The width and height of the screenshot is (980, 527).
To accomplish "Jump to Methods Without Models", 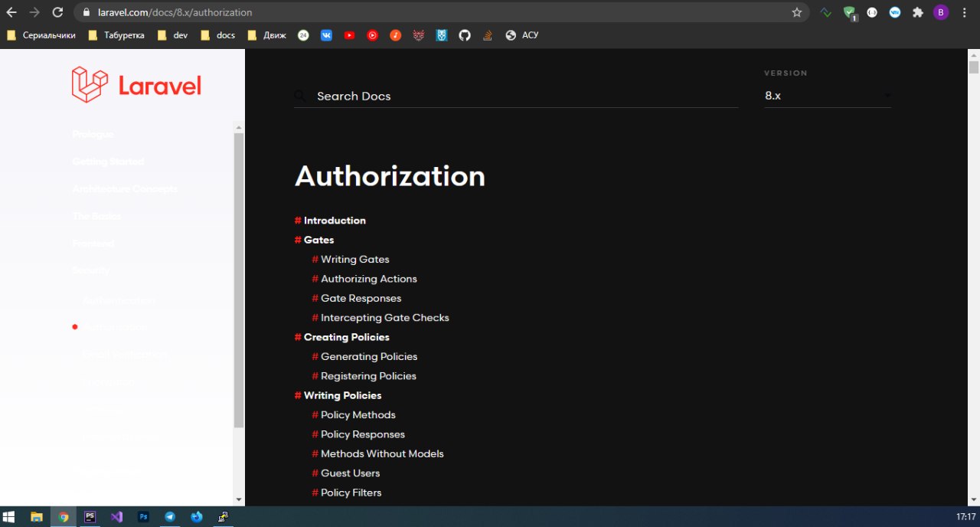I will (382, 454).
